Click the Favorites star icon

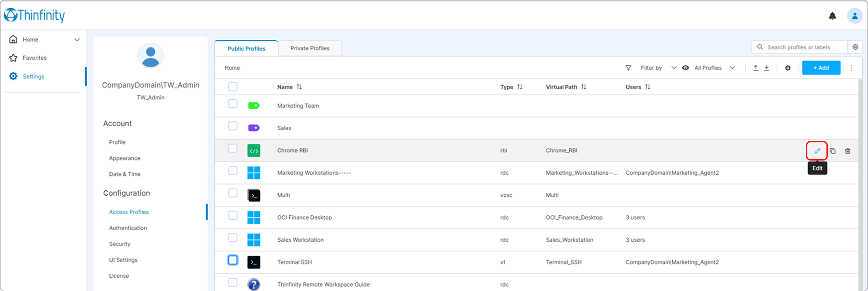(x=13, y=58)
